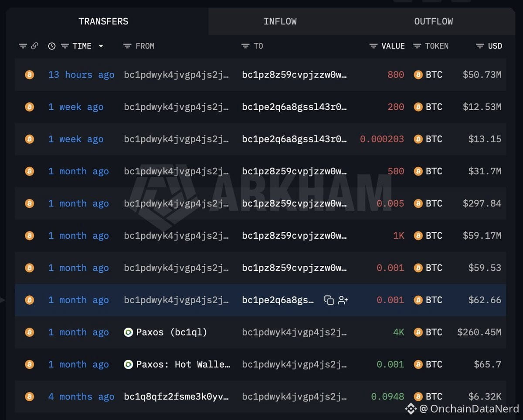Click Bitcoin chain icon on 4 months ago row
This screenshot has width=523, height=420.
(29, 397)
